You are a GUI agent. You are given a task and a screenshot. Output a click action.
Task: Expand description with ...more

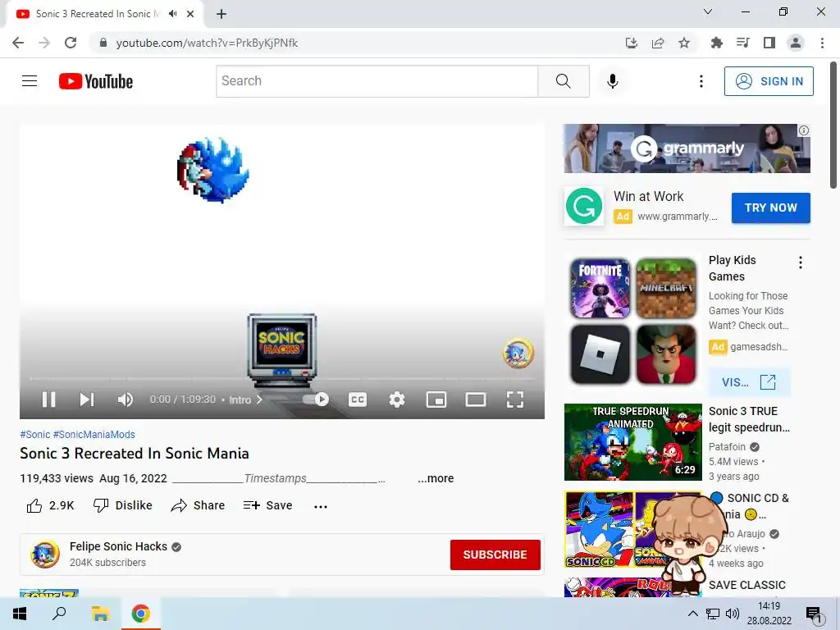[x=436, y=478]
